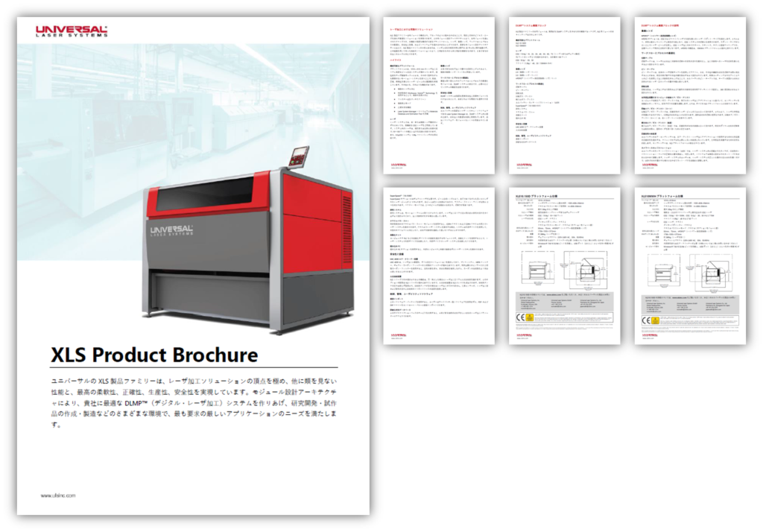Image resolution: width=763 pixels, height=532 pixels.
Task: Click the red laser machine product image
Action: click(248, 241)
